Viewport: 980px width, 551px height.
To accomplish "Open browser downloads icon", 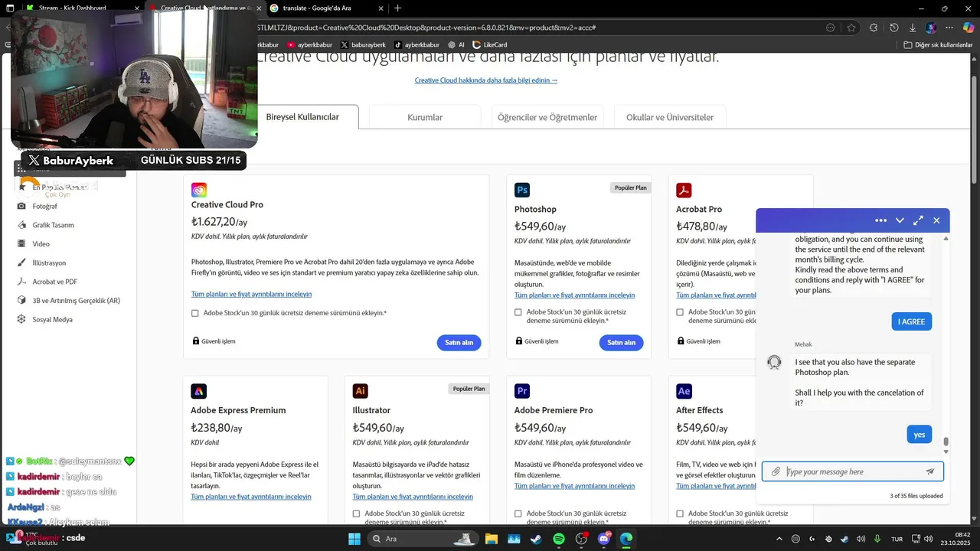I will (913, 28).
